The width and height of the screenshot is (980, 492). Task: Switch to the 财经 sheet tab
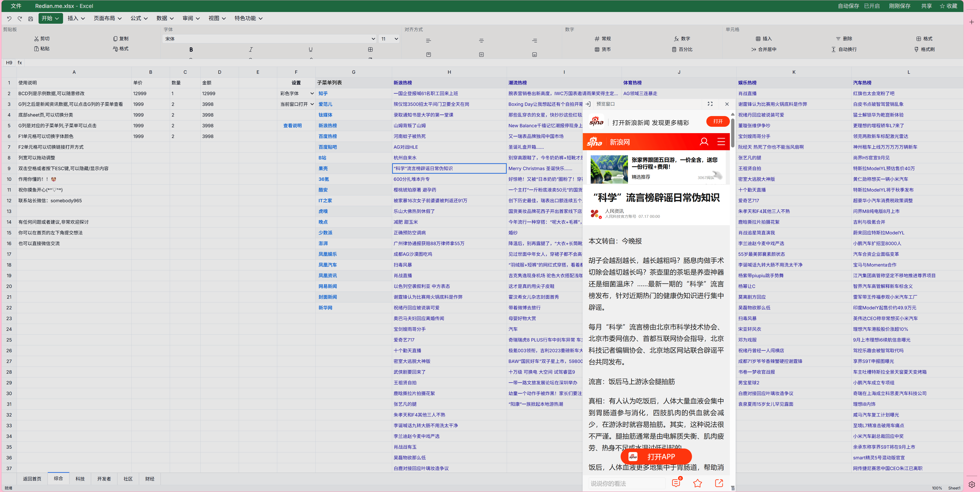pyautogui.click(x=150, y=479)
